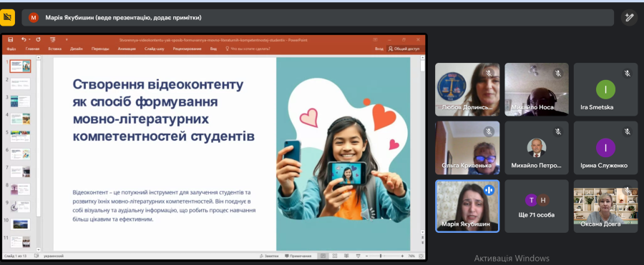Select slide 1 thumbnail

coord(20,66)
